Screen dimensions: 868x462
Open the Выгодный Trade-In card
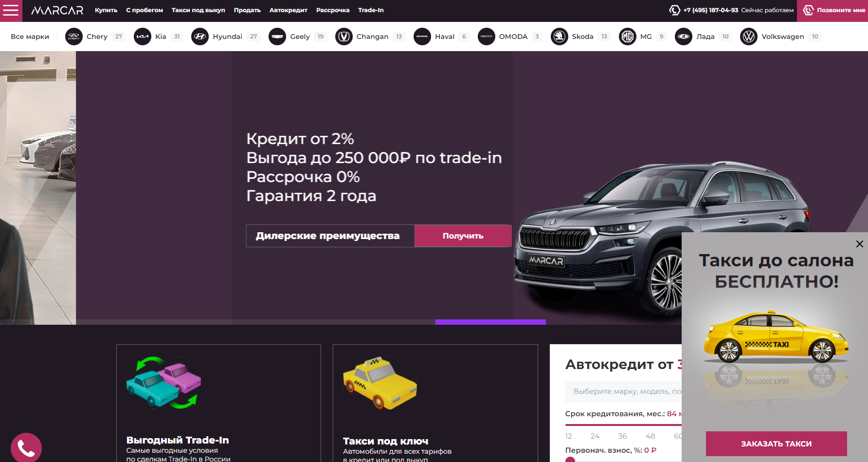(218, 403)
